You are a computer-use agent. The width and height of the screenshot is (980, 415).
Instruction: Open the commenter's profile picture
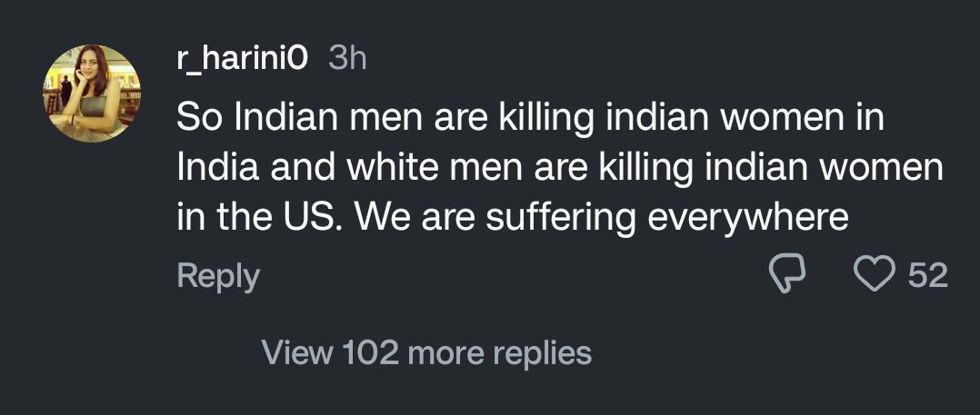tap(92, 94)
